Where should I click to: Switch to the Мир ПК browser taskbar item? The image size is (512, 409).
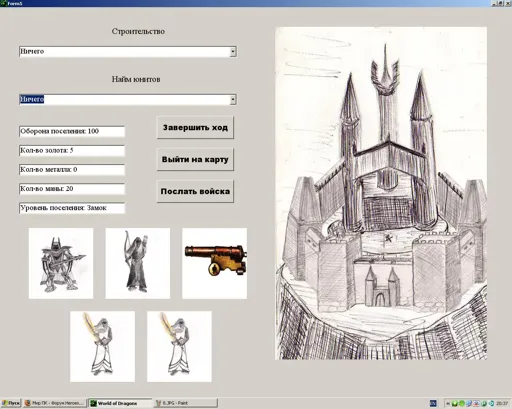pos(54,403)
